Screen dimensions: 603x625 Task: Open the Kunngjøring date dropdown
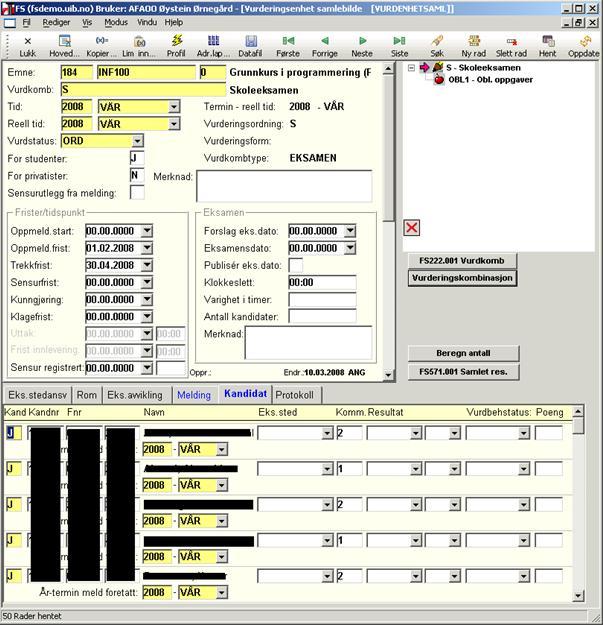[x=147, y=299]
